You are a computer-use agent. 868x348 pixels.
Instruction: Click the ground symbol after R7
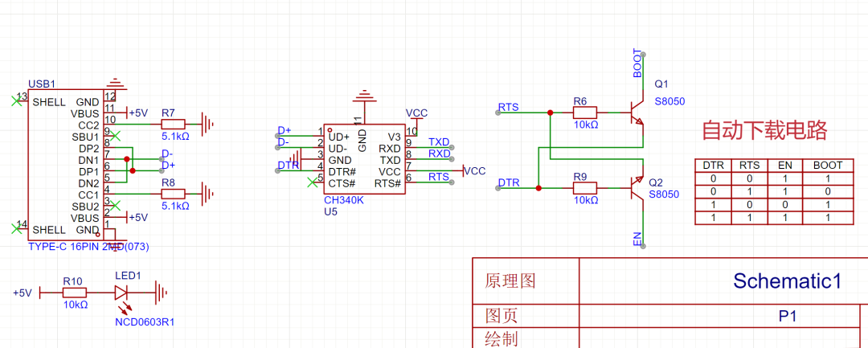click(208, 125)
